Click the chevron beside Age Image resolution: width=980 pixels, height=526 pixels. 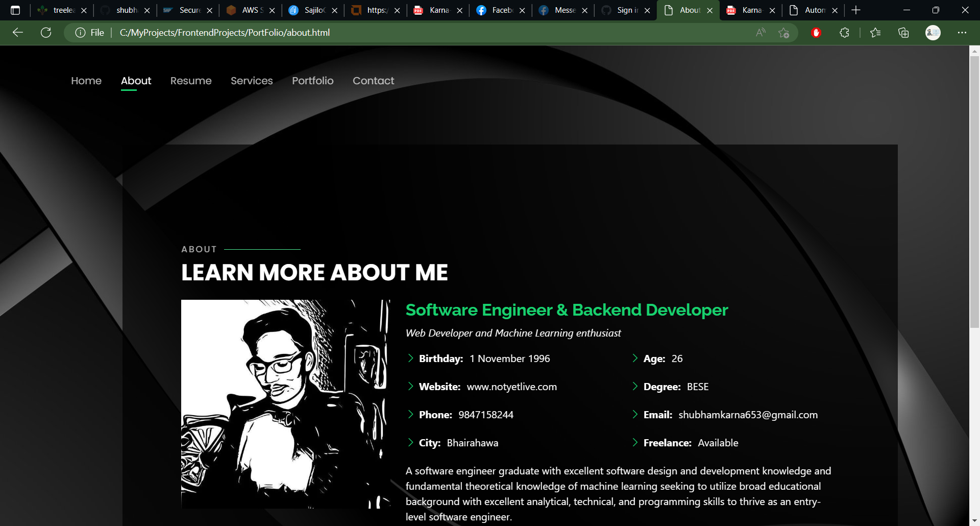[x=635, y=358]
